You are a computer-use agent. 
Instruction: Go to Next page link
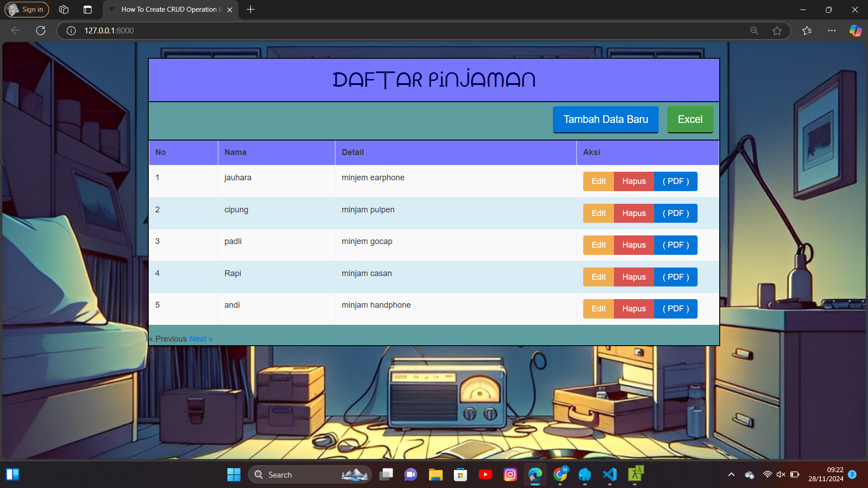click(201, 339)
